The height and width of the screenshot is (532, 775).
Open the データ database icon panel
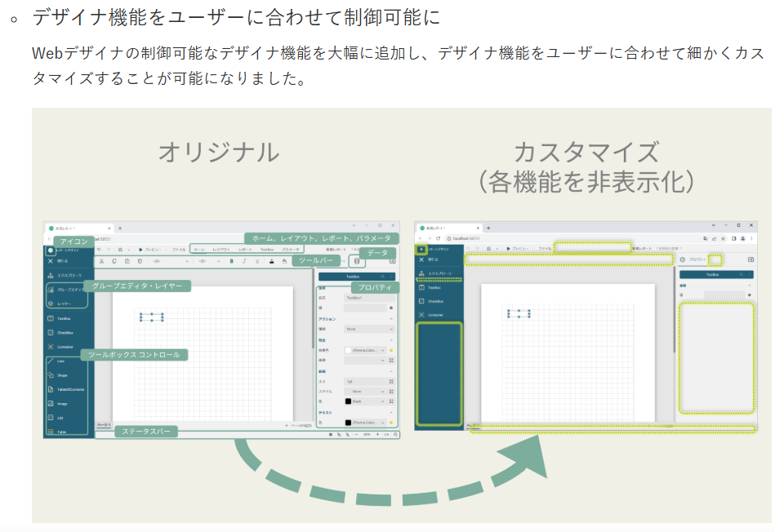(356, 261)
